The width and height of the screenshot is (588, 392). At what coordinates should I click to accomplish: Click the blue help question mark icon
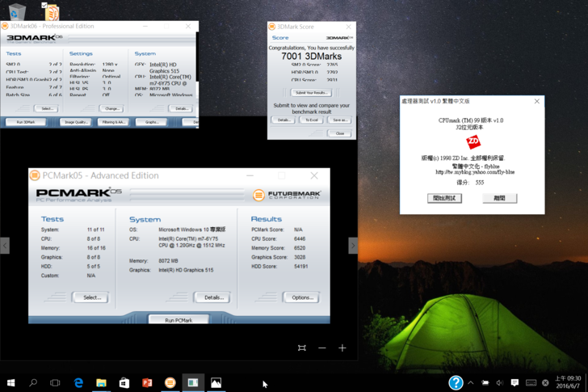[456, 382]
